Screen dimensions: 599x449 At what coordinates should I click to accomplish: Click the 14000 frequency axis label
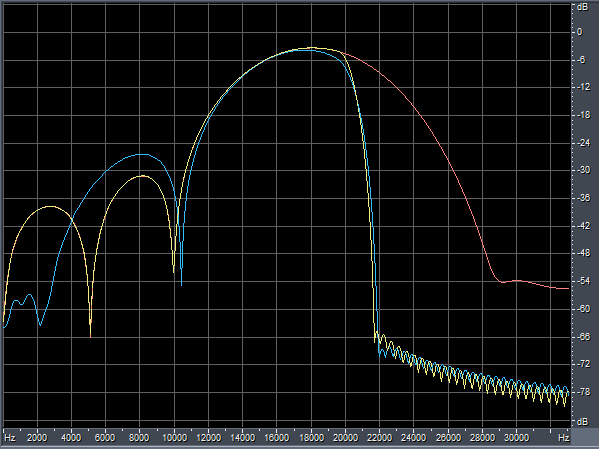point(243,438)
